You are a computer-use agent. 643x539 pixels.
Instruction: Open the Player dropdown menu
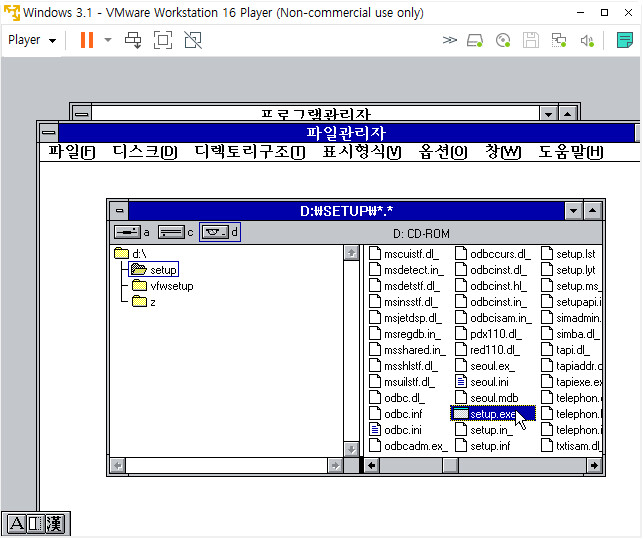32,40
